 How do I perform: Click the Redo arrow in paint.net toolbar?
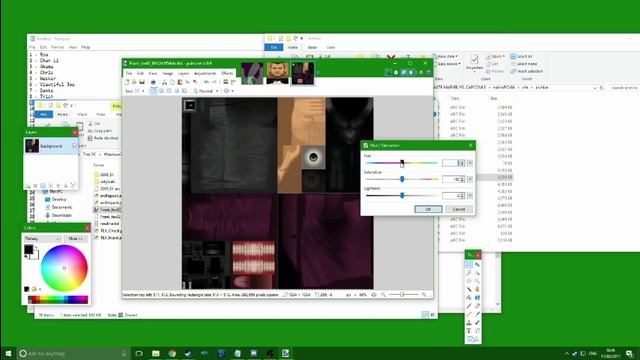pyautogui.click(x=214, y=82)
